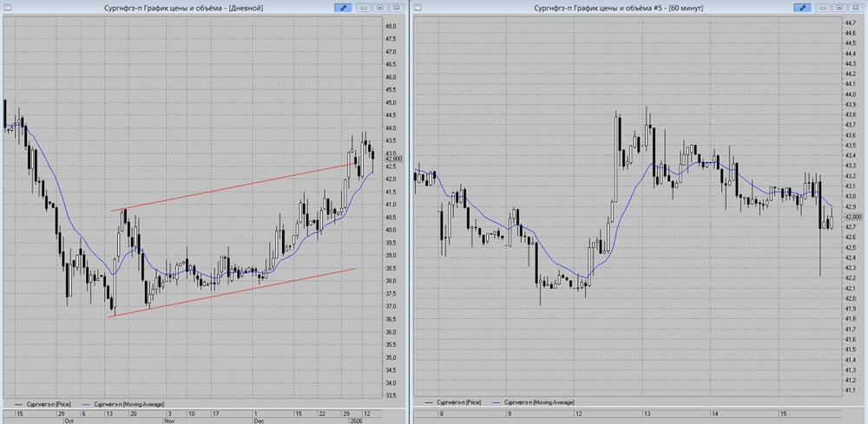Click the 'Dec' month label on the daily date axis
868x424 pixels.
click(259, 421)
